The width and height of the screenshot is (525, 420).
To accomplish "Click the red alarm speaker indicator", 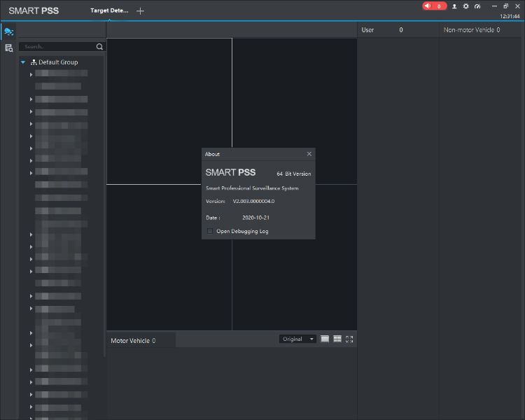I will tap(434, 6).
